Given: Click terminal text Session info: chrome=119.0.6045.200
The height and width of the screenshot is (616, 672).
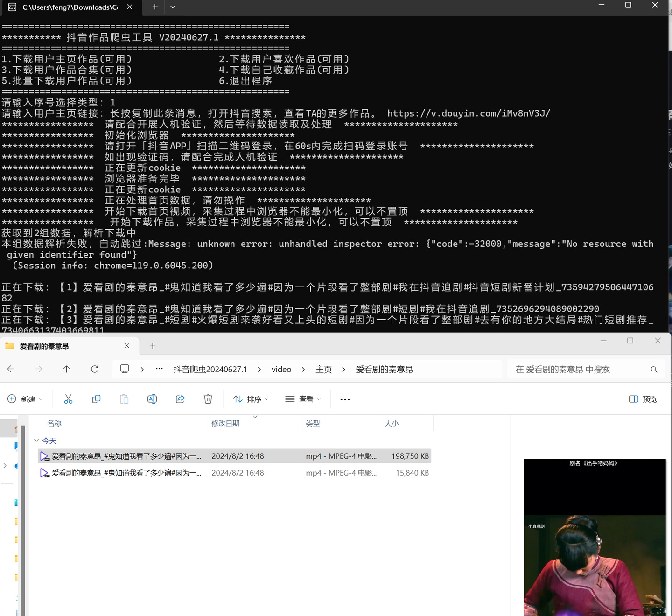Looking at the screenshot, I should coord(113,266).
